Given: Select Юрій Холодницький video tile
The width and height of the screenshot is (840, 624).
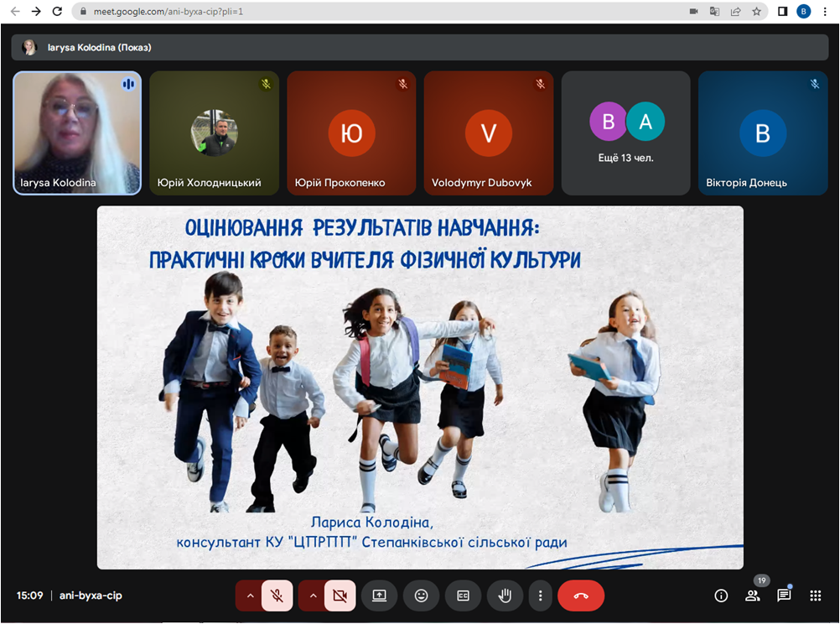Looking at the screenshot, I should 214,133.
